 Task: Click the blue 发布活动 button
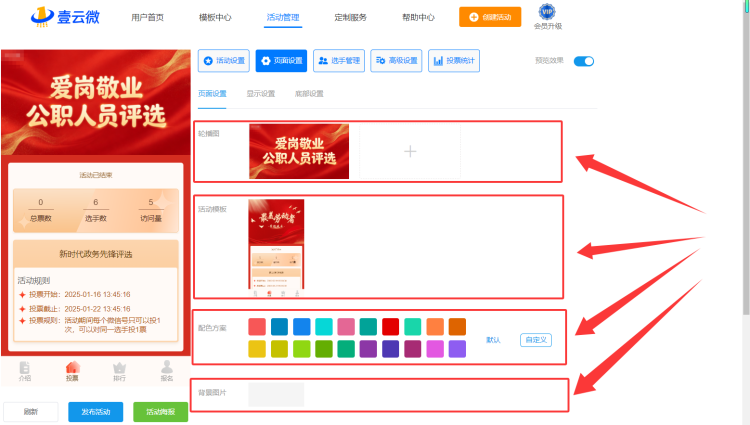(x=96, y=412)
